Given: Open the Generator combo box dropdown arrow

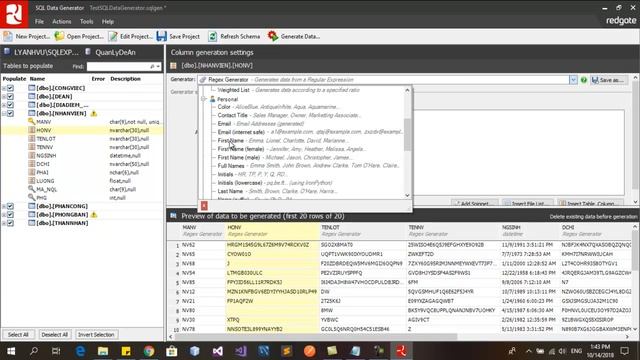Looking at the screenshot, I should click(573, 80).
